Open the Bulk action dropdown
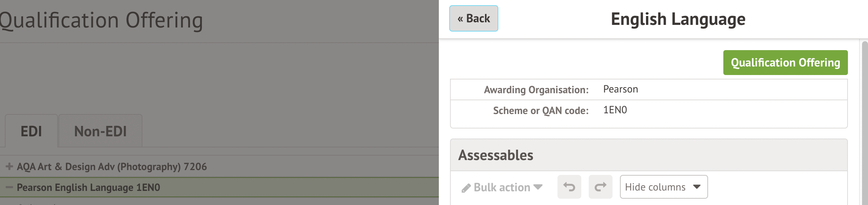Image resolution: width=868 pixels, height=205 pixels. 502,187
